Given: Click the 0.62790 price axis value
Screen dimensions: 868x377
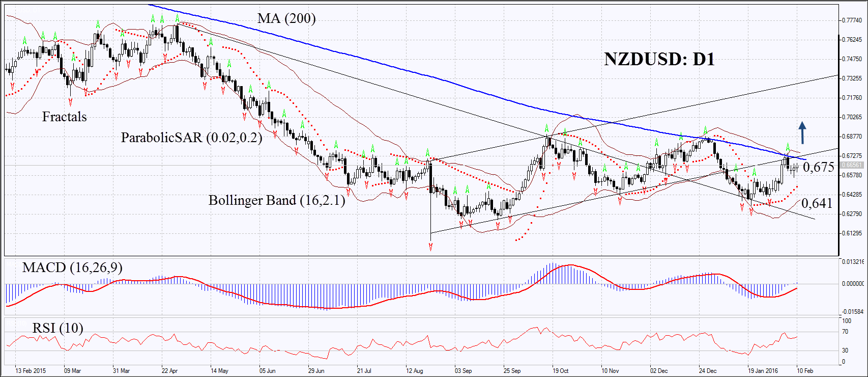Looking at the screenshot, I should (x=852, y=213).
